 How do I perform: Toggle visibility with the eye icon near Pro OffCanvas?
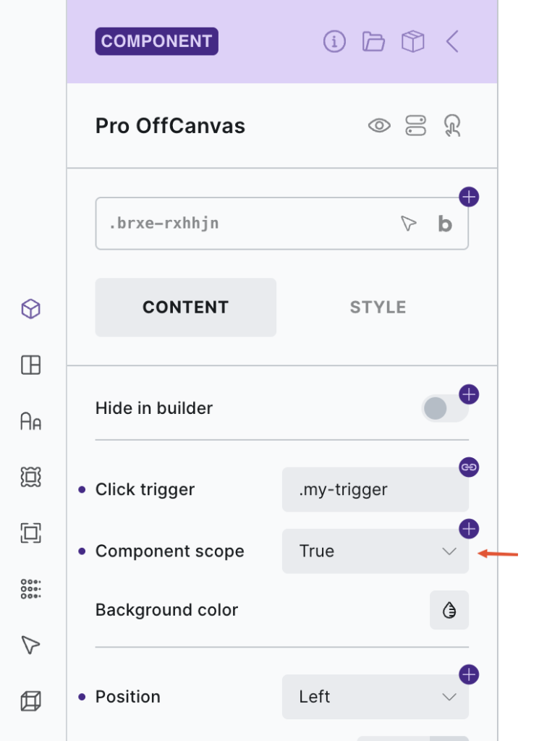[x=378, y=126]
